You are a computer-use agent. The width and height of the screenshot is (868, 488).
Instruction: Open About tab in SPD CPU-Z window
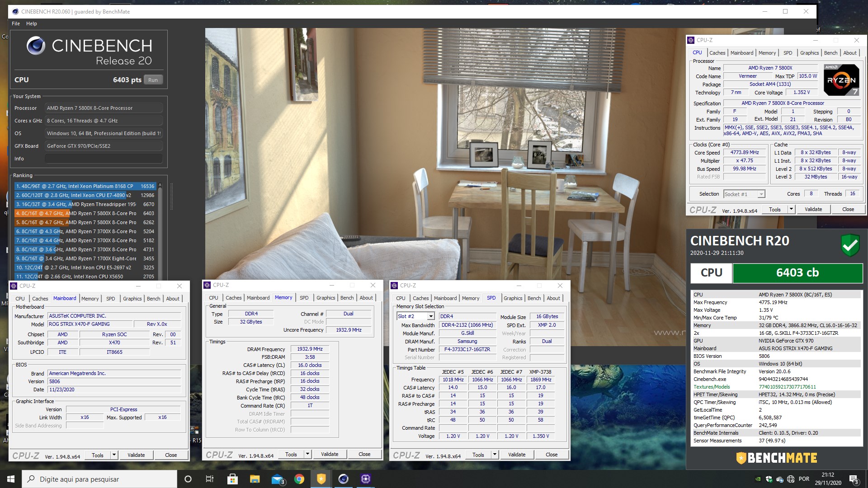(x=553, y=298)
